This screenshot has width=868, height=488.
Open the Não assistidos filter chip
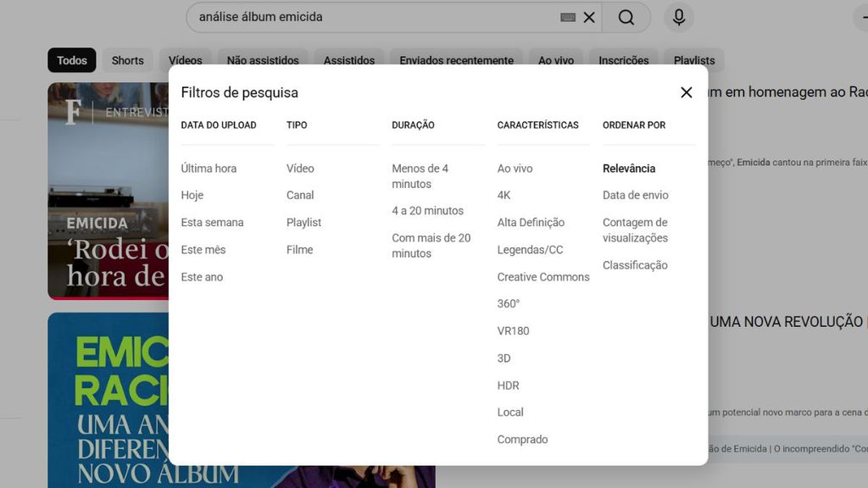(x=262, y=60)
